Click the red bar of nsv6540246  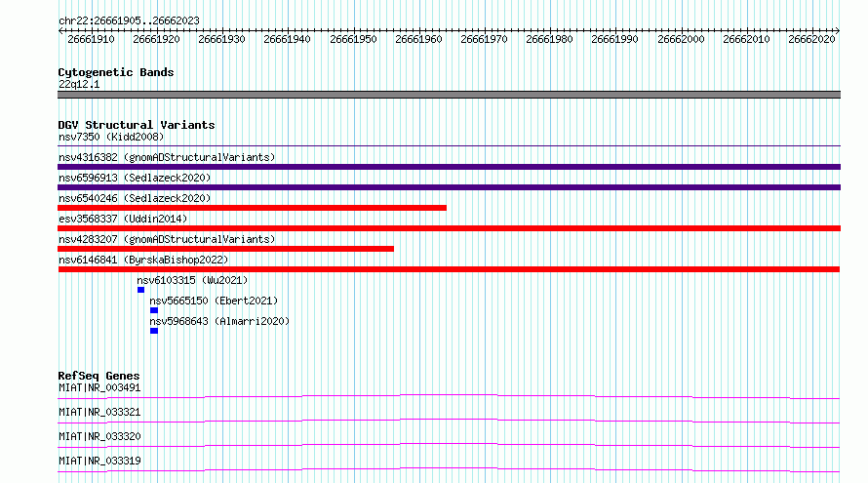point(252,208)
